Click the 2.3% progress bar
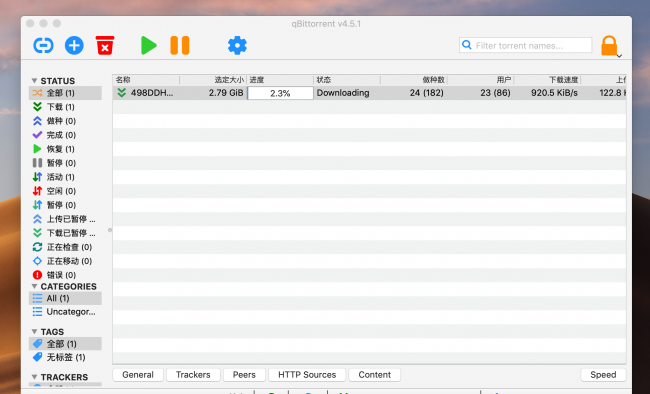Screen dimensions: 650x394 (x=280, y=93)
